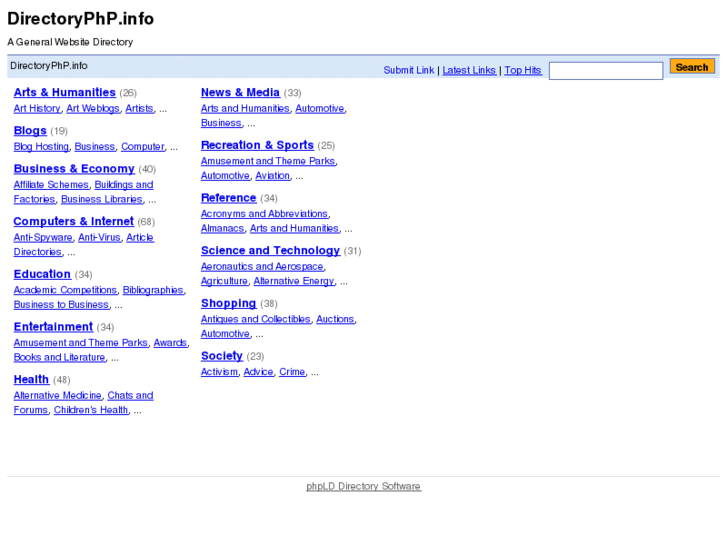Open the Advice subcategory

[x=258, y=372]
